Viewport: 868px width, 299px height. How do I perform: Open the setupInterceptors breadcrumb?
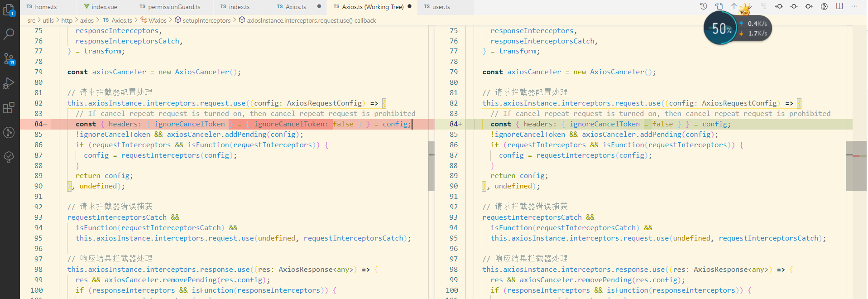tap(203, 20)
